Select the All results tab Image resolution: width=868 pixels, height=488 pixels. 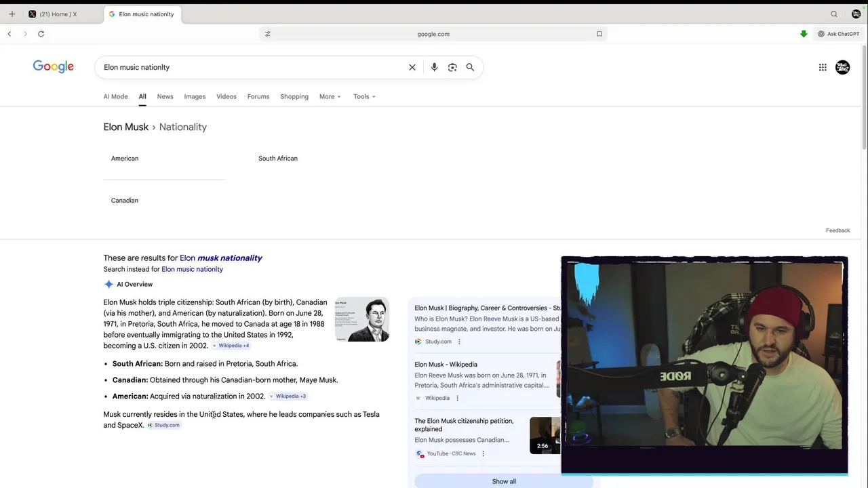[x=142, y=96]
